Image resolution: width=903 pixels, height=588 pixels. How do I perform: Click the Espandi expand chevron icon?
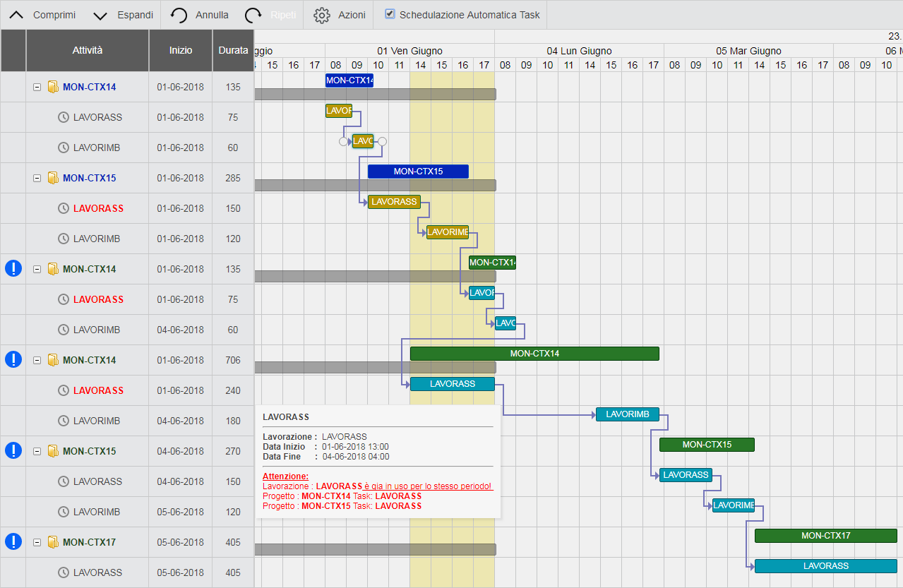(x=100, y=15)
